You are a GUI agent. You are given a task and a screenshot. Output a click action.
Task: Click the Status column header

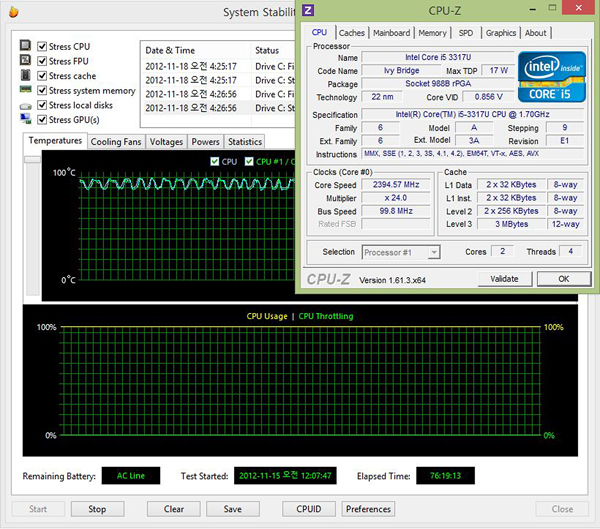click(x=273, y=50)
